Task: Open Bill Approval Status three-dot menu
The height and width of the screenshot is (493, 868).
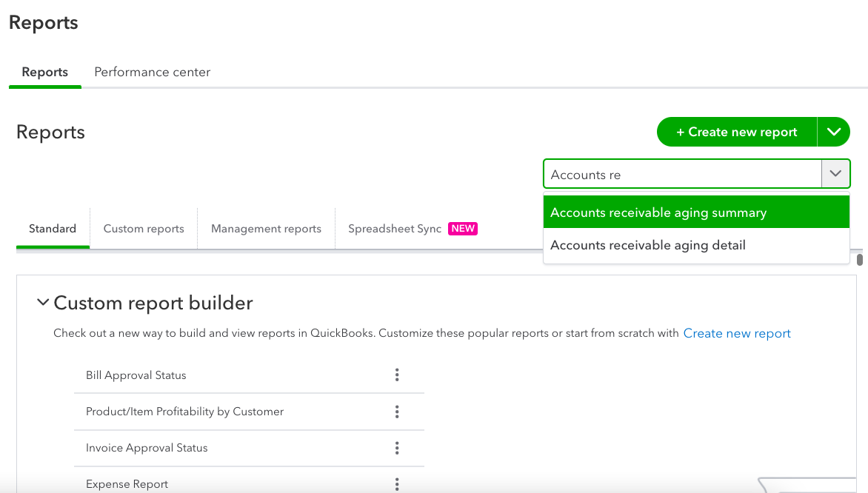Action: 397,375
